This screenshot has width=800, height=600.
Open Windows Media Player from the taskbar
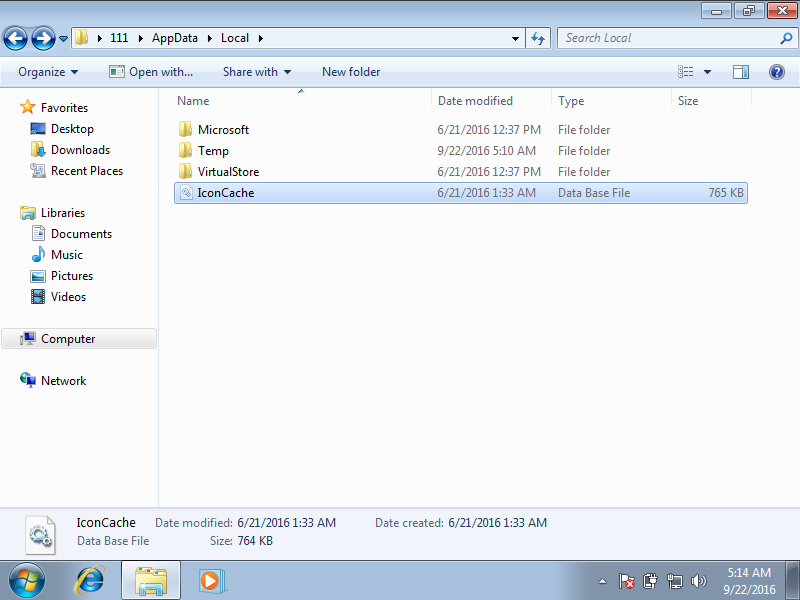(210, 580)
